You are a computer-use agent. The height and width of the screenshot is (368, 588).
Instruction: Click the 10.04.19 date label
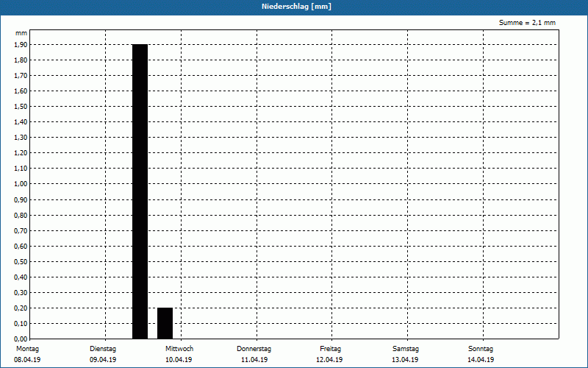tap(179, 360)
